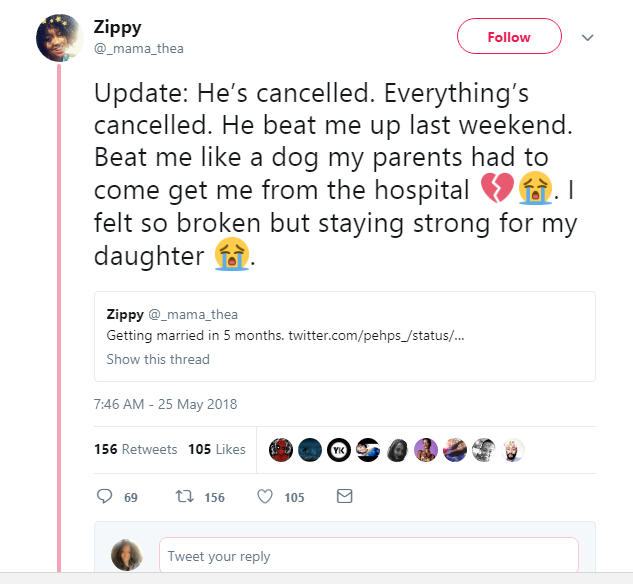The image size is (633, 584).
Task: Open the twitter.com/pehps_ status link
Action: 376,335
